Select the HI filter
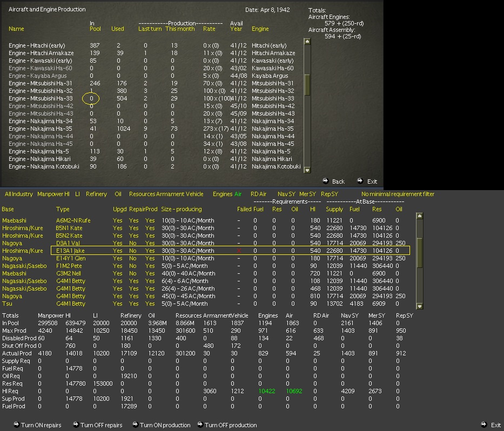Viewport: 504px width, 431px height. 66,194
